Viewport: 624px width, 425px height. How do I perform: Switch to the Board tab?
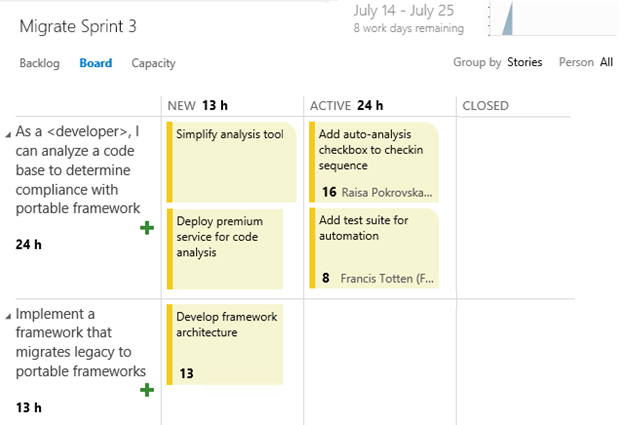96,63
